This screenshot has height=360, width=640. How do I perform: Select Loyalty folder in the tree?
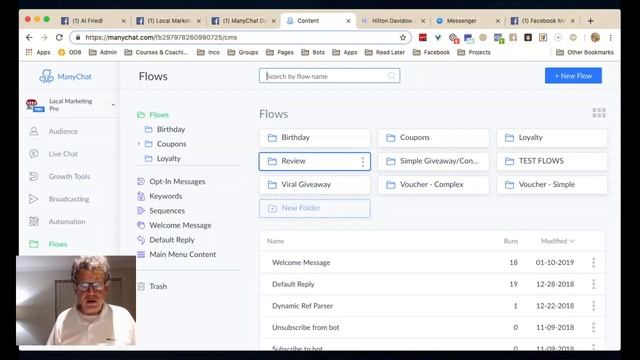tap(169, 158)
